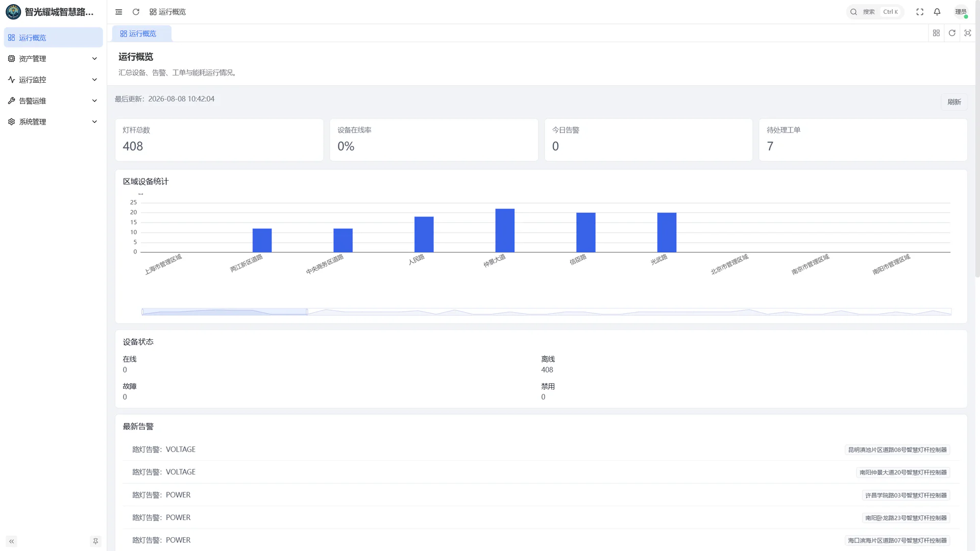Expand the 系统管理 menu
Image resolution: width=980 pixels, height=551 pixels.
click(x=53, y=122)
